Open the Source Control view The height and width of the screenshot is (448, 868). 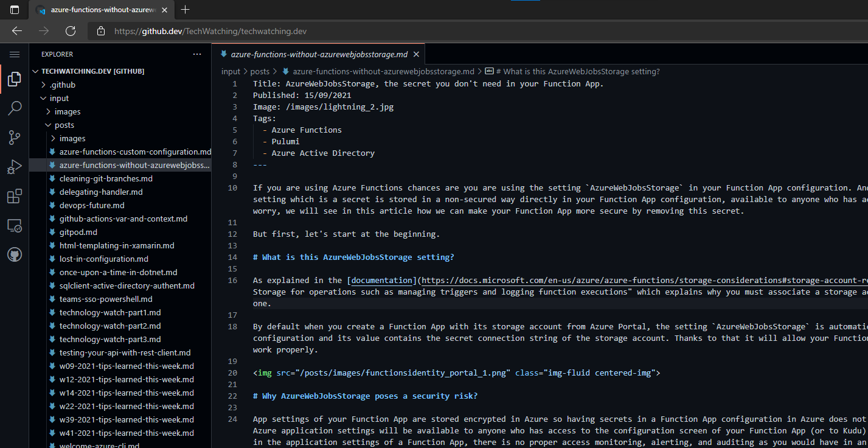[x=15, y=137]
